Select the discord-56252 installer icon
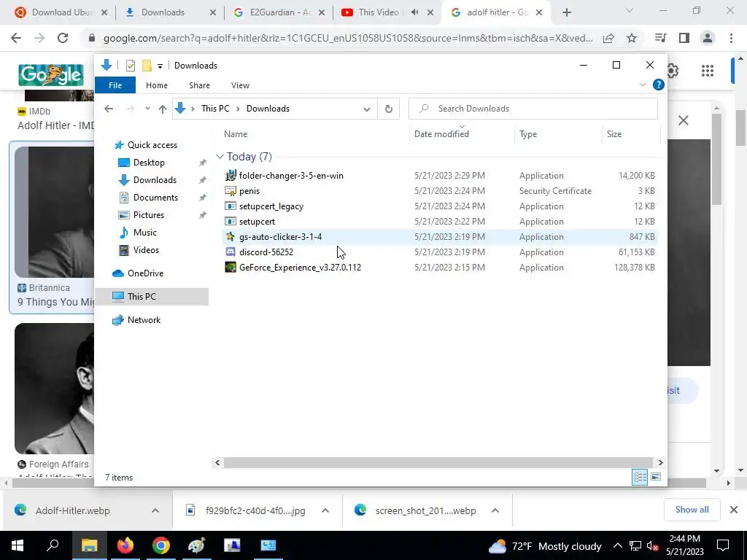 coord(231,252)
